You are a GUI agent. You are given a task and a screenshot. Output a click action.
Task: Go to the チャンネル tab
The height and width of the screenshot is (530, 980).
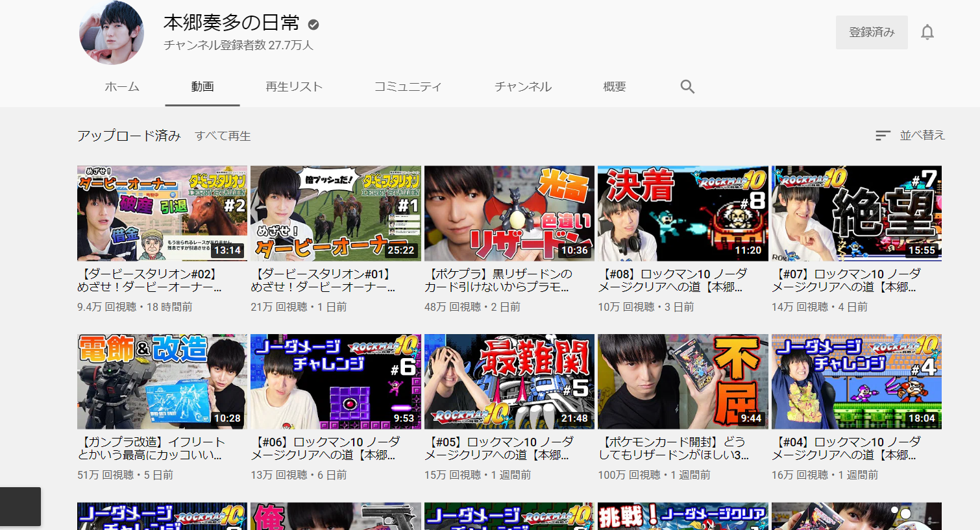point(523,87)
